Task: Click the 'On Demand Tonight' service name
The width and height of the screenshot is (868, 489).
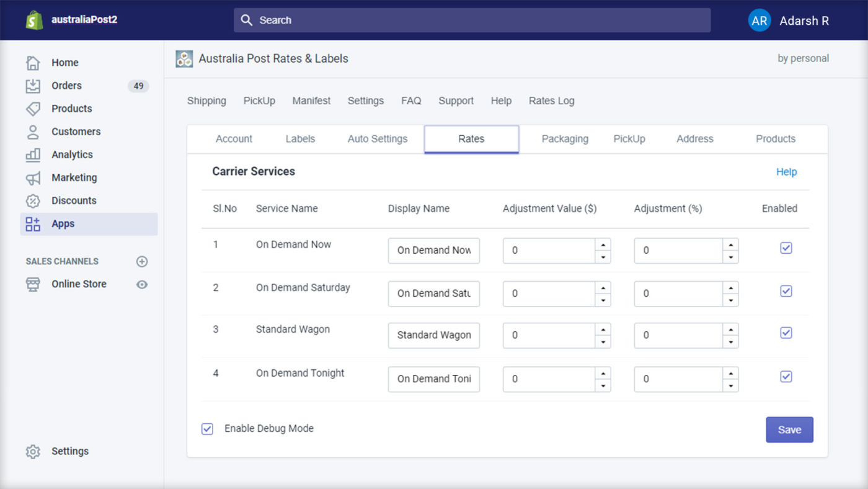Action: pyautogui.click(x=300, y=373)
